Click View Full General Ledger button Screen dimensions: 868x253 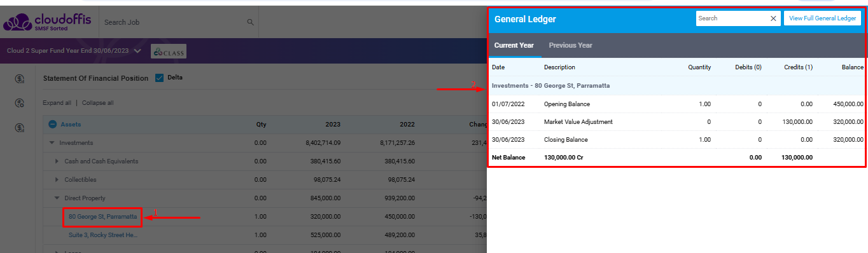[822, 18]
